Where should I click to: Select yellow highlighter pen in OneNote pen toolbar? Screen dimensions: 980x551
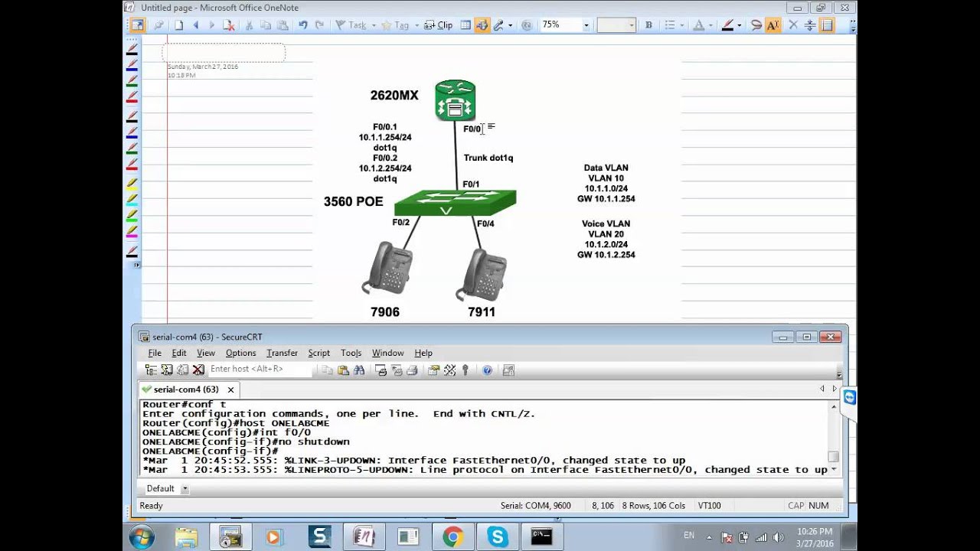(x=132, y=184)
